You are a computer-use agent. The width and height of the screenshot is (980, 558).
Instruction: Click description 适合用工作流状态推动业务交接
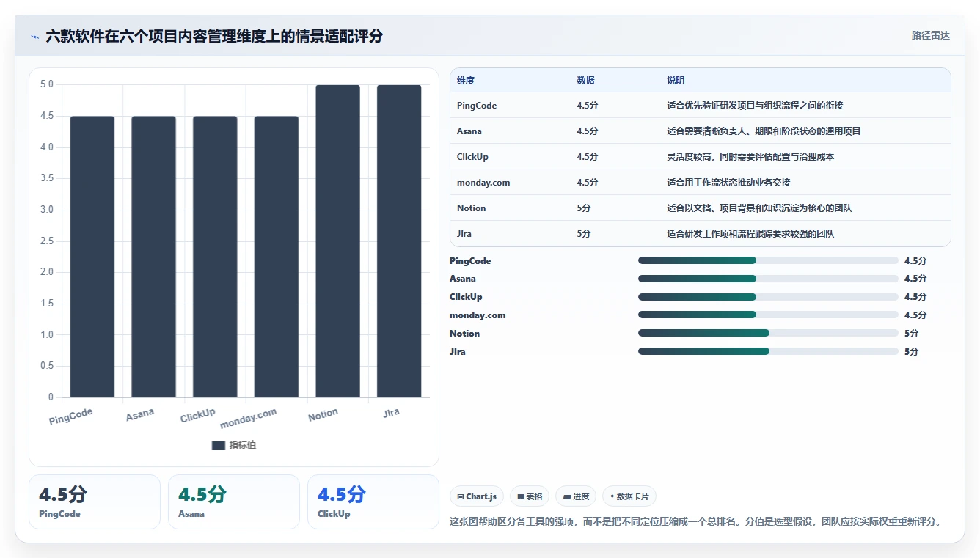click(728, 183)
